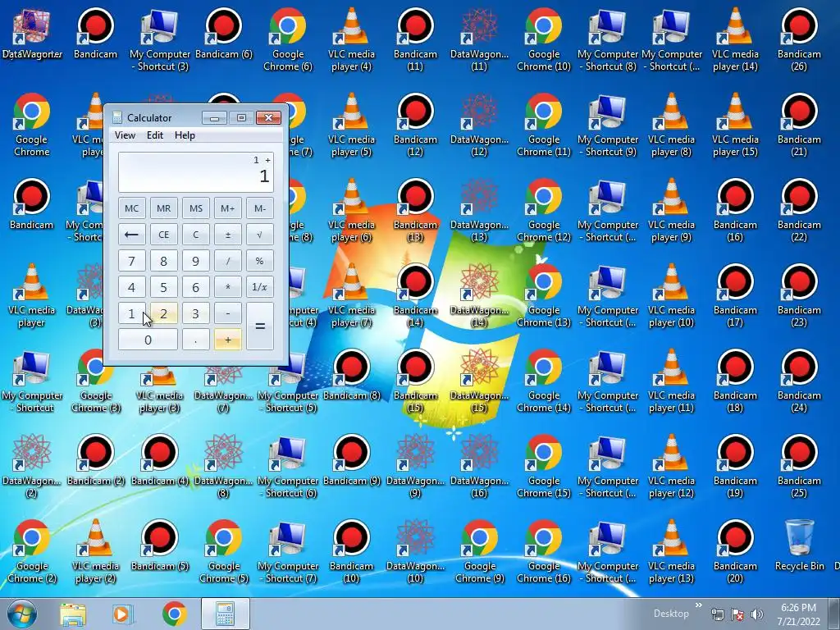The height and width of the screenshot is (630, 840).
Task: Select the Bandicam (6) desktop shortcut
Action: click(x=224, y=34)
